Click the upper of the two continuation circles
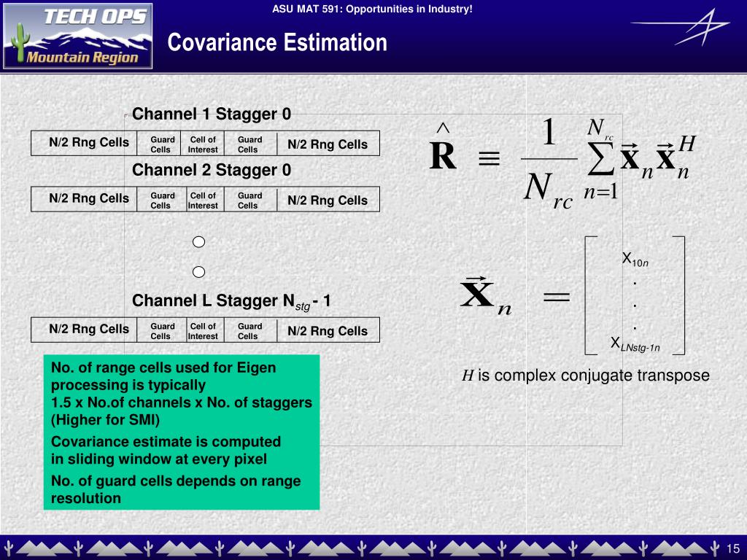 pos(198,242)
